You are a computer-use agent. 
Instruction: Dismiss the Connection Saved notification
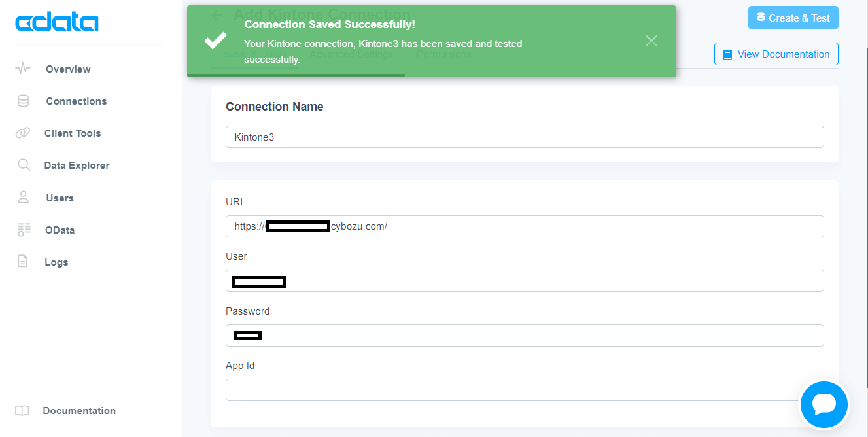point(651,41)
